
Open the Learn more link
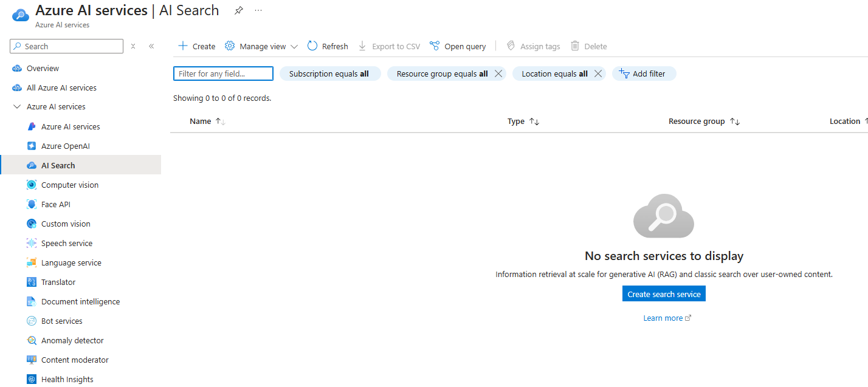coord(667,318)
